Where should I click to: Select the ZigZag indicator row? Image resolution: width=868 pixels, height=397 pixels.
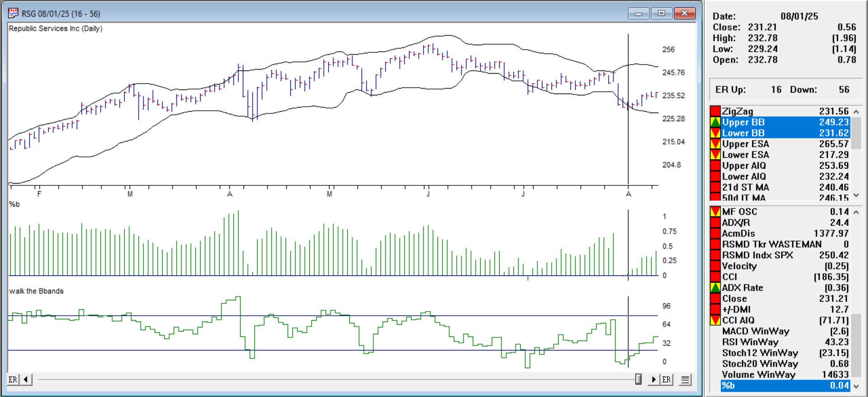click(785, 111)
